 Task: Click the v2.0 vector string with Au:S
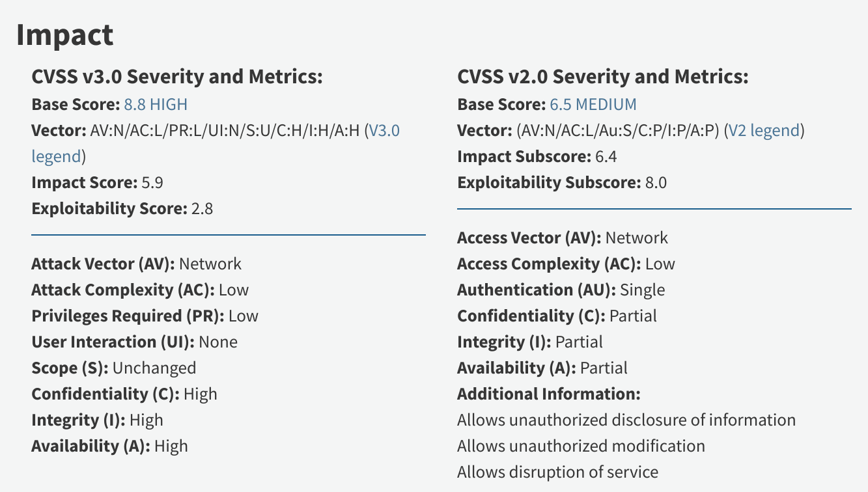pyautogui.click(x=618, y=131)
